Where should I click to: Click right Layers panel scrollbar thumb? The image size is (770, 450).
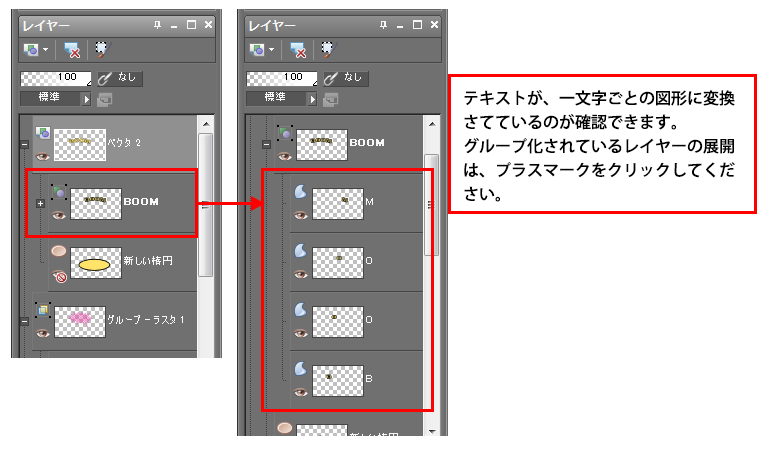[432, 205]
